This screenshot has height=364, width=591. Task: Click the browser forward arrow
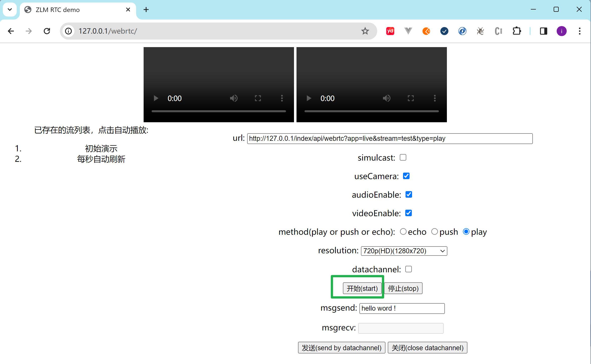pyautogui.click(x=29, y=31)
